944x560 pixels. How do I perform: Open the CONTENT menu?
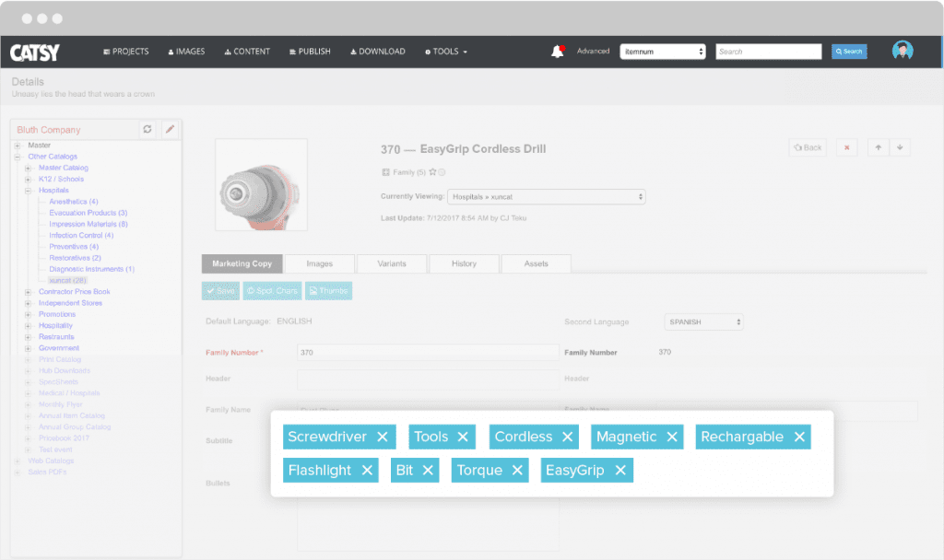point(247,52)
